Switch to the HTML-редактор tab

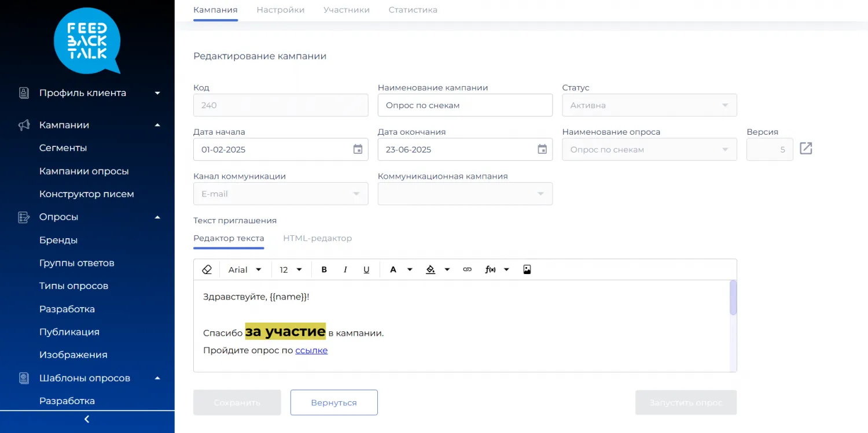(x=317, y=238)
